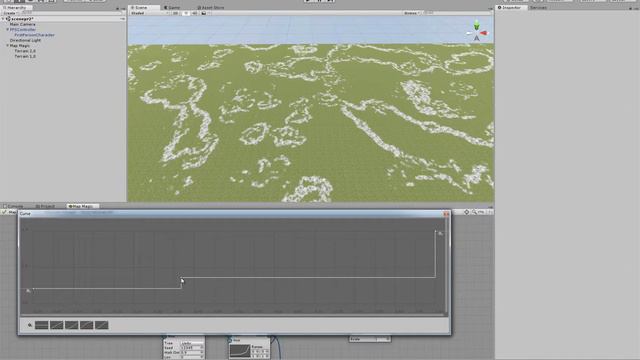Click the Curve node's curve preview

click(240, 351)
